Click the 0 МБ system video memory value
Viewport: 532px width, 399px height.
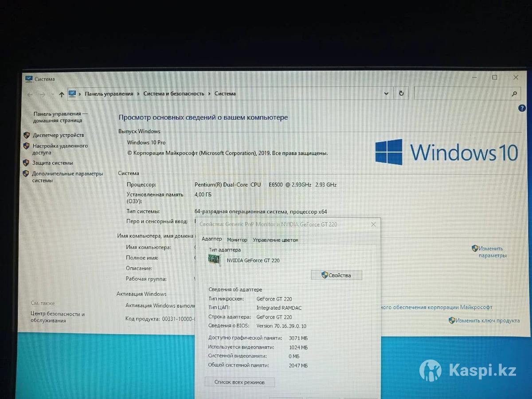click(x=294, y=356)
